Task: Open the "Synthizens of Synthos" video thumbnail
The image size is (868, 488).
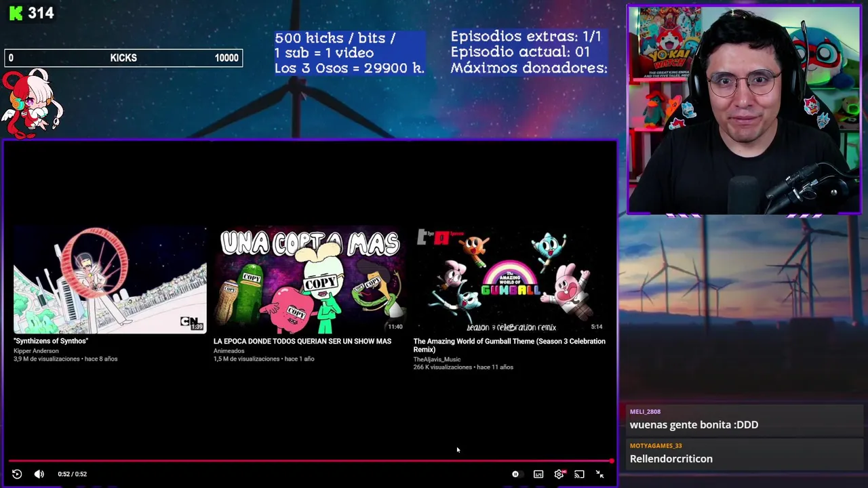Action: [110, 280]
